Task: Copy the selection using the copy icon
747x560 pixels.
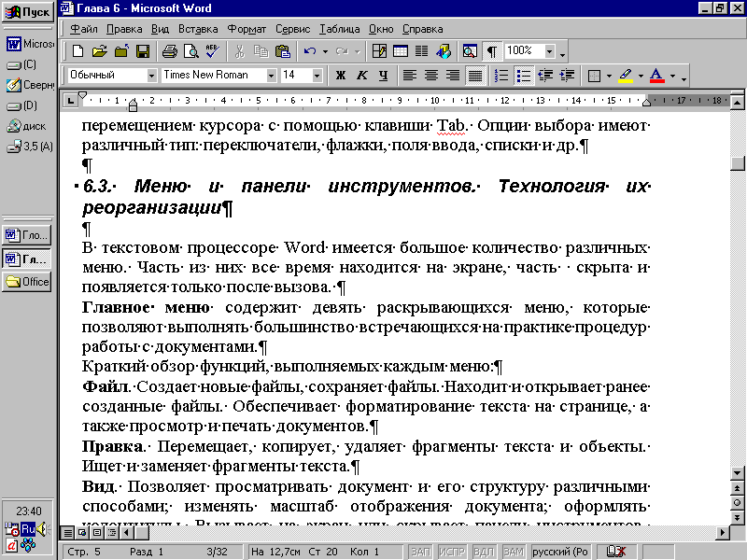Action: (261, 51)
